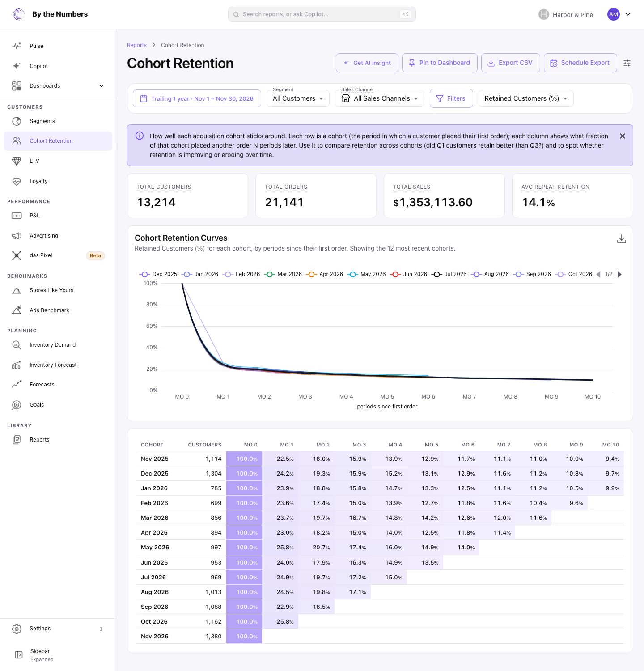Click the By the Numbers logo
The height and width of the screenshot is (671, 644).
click(x=18, y=14)
